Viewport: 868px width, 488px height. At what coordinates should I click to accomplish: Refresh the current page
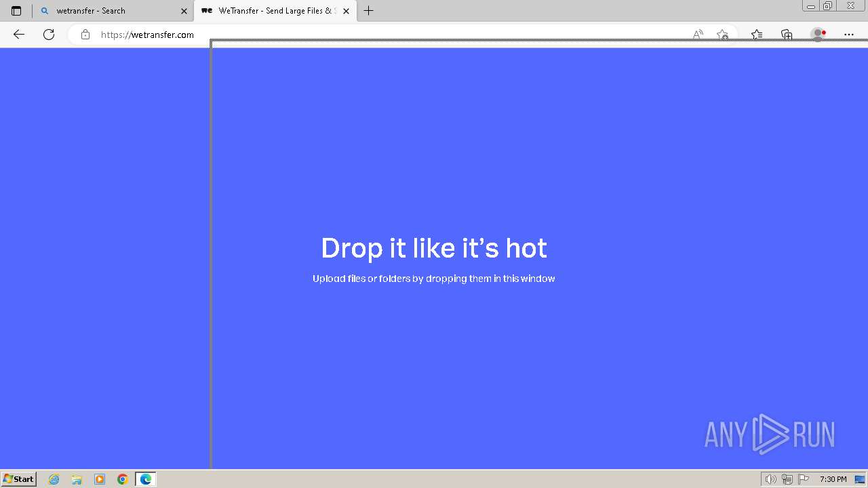[x=49, y=35]
